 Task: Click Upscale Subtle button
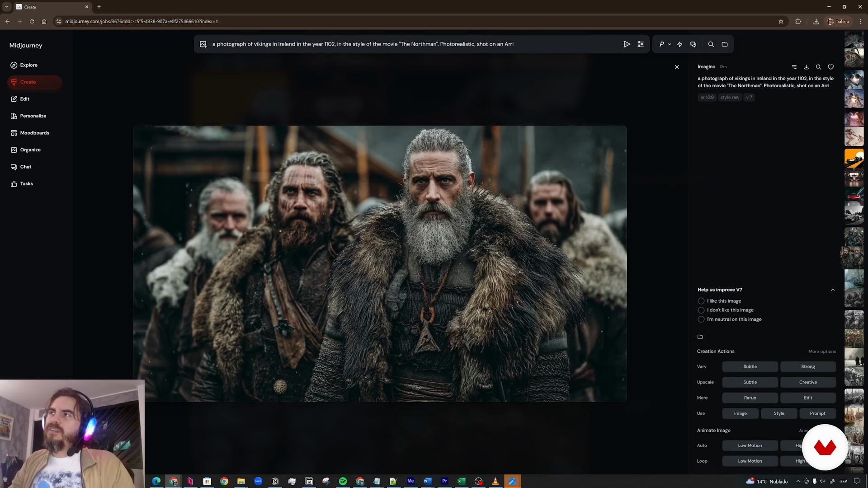tap(750, 382)
